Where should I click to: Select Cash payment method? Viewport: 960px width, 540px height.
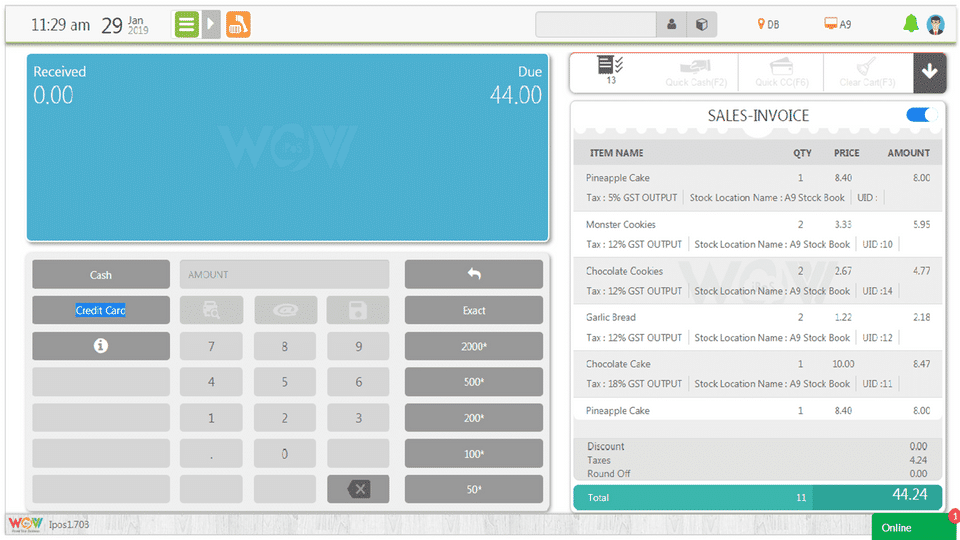101,274
